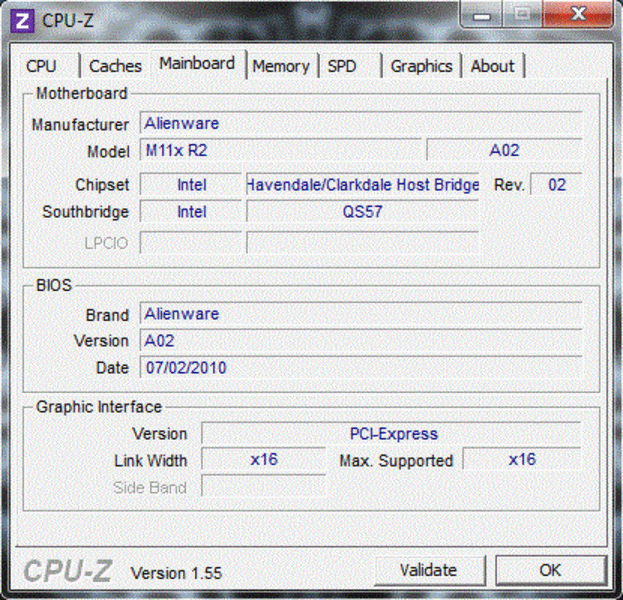
Task: Click the CPU-Z app icon in title bar
Action: tap(22, 20)
